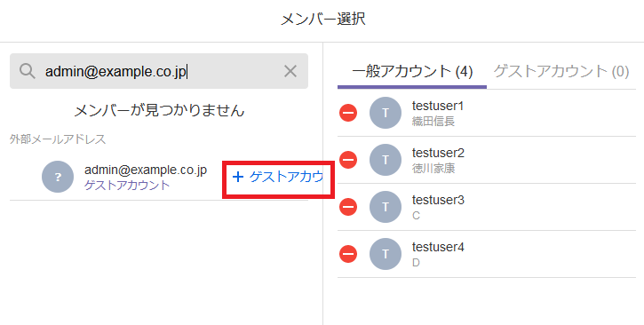Remove testuser4 with red minus icon
The image size is (644, 325).
348,254
